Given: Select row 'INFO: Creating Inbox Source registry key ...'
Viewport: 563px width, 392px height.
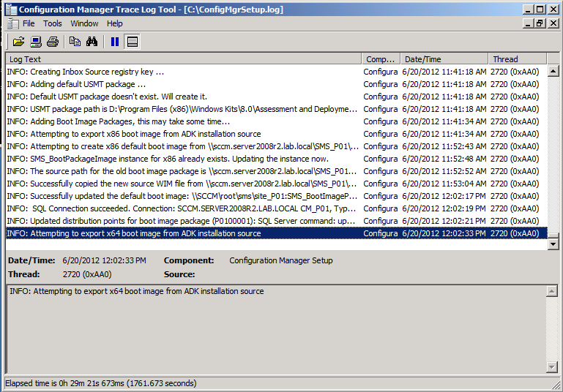Looking at the screenshot, I should 277,72.
